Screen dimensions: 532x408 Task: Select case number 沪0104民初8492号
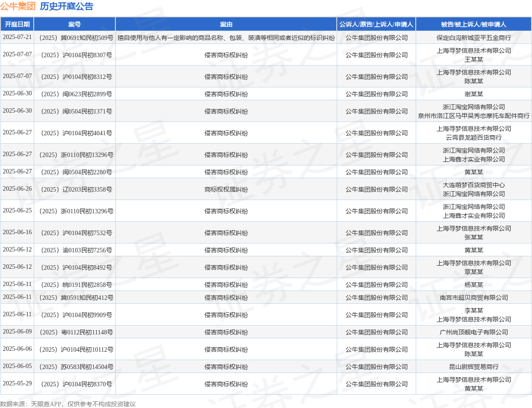point(75,267)
